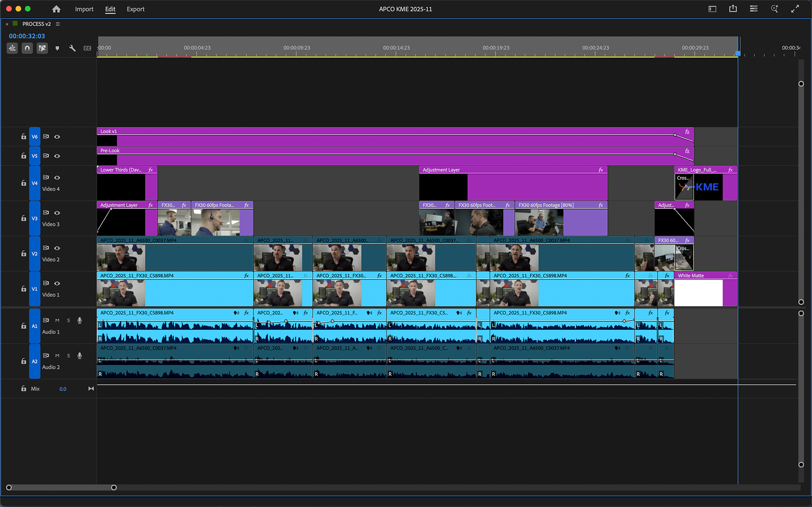812x507 pixels.
Task: Switch to the Export tab
Action: point(135,9)
